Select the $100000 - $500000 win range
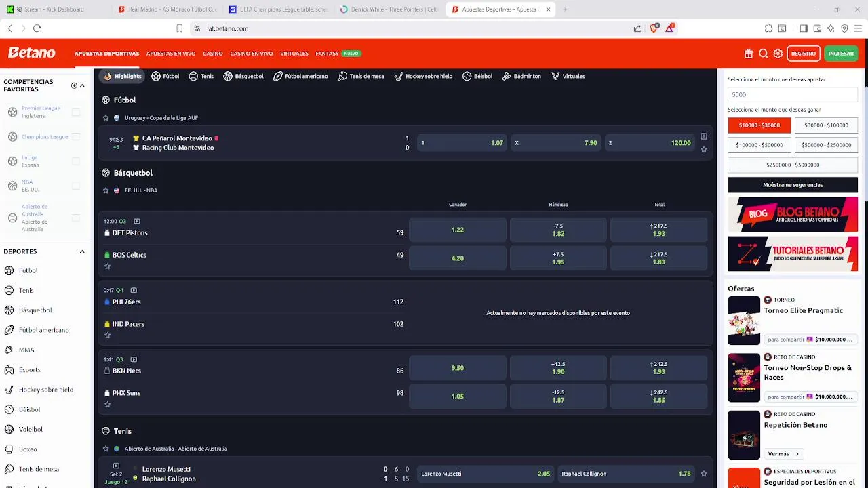The width and height of the screenshot is (868, 488). tap(759, 145)
